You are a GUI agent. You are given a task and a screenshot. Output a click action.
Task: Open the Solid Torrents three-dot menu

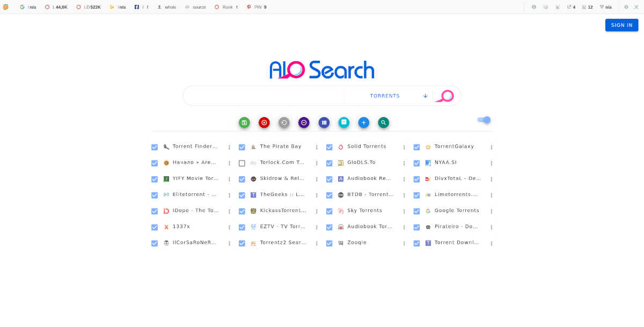coord(404,147)
